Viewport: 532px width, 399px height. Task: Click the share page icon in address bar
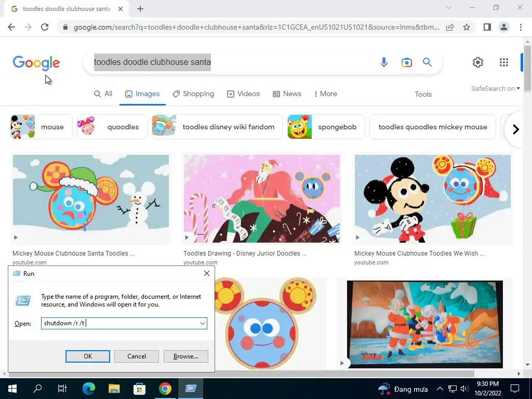tap(450, 27)
